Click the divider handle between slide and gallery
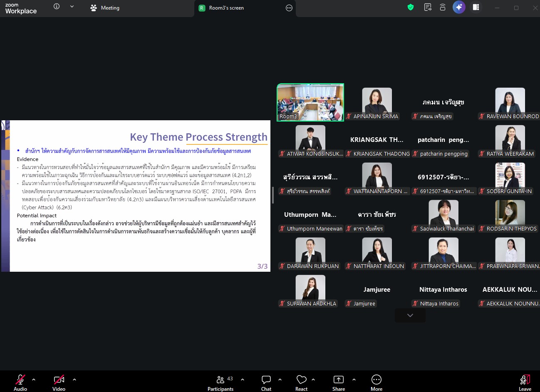This screenshot has width=540, height=392. [x=273, y=195]
